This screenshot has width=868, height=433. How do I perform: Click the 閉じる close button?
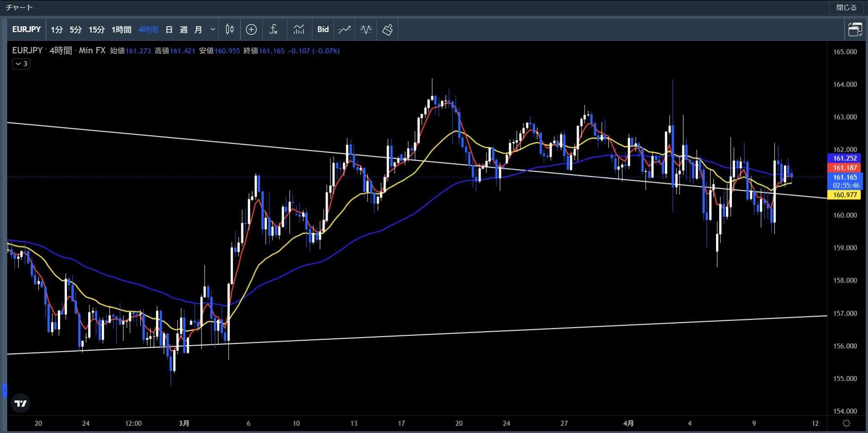pos(846,8)
